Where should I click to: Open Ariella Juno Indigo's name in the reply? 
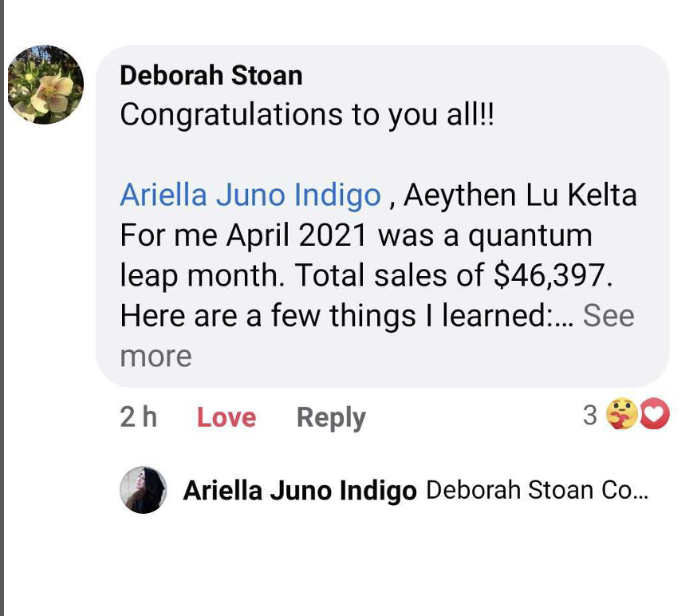coord(300,490)
